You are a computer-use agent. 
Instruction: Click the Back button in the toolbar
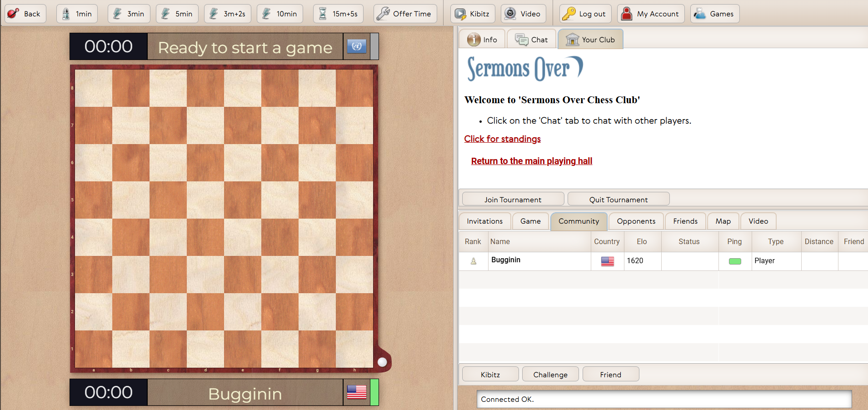coord(25,14)
